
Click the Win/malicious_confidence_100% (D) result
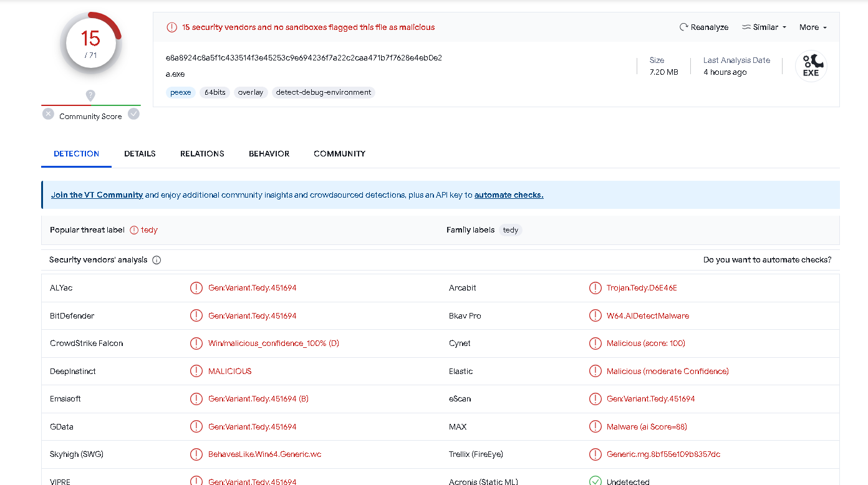(274, 343)
